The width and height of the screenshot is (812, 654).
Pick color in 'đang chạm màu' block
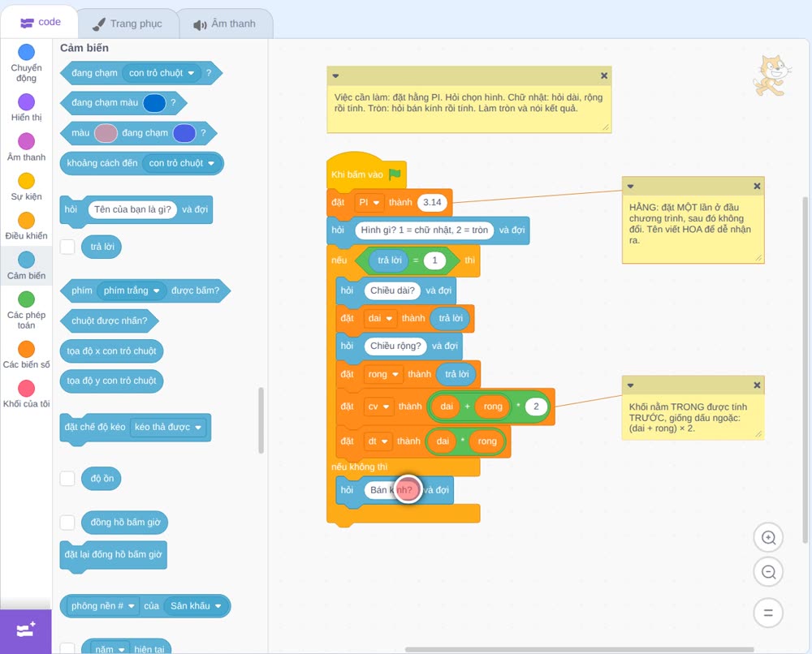pos(153,103)
